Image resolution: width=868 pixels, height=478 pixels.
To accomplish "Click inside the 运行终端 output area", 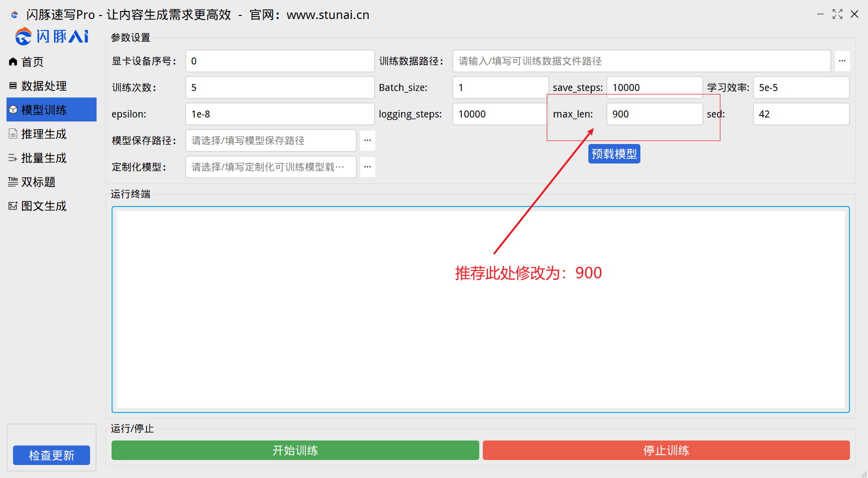I will click(x=481, y=309).
